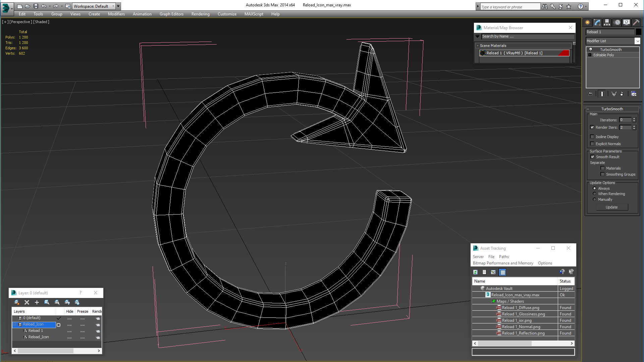Image resolution: width=644 pixels, height=362 pixels.
Task: Enable Separate by Materials checkbox
Action: (x=602, y=168)
